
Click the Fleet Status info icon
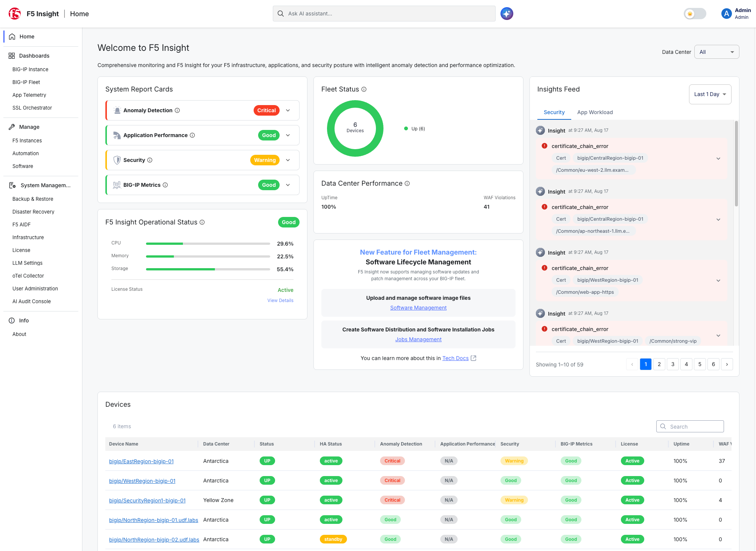[364, 89]
